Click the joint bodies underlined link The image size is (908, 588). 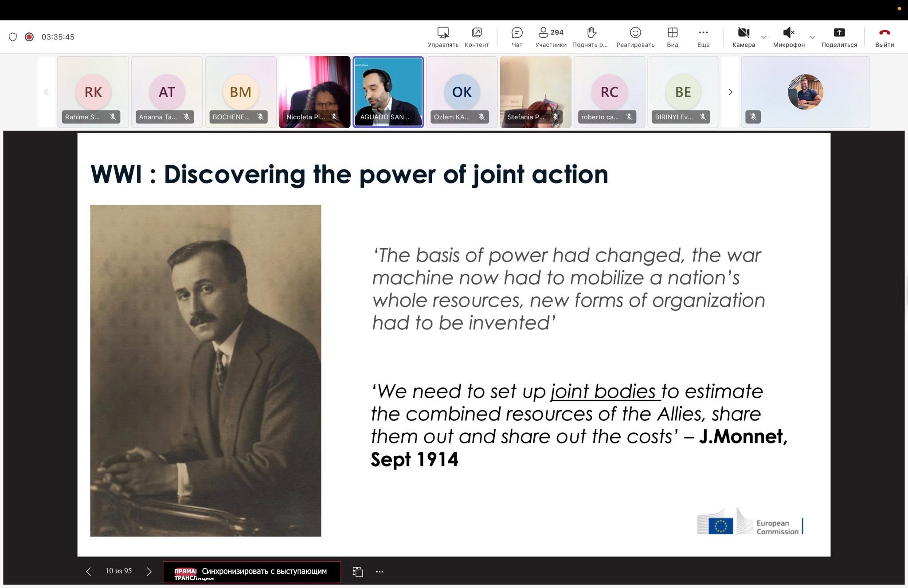coord(605,392)
